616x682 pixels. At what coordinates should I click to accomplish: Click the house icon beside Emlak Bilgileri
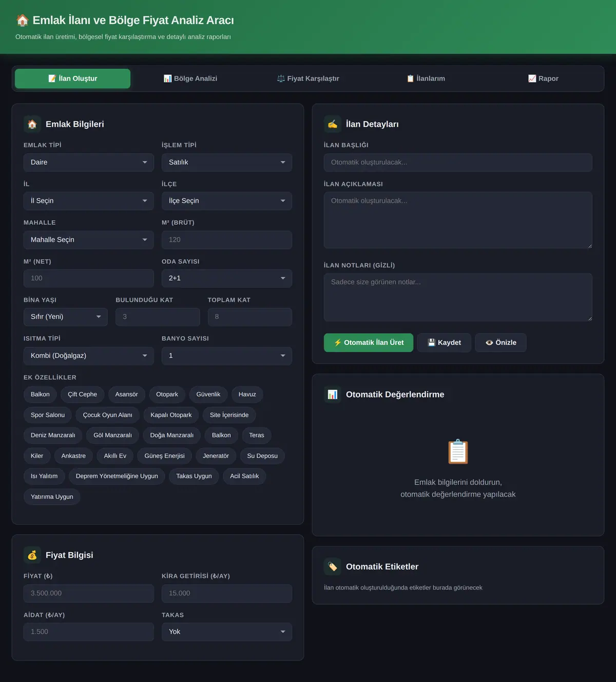coord(32,124)
